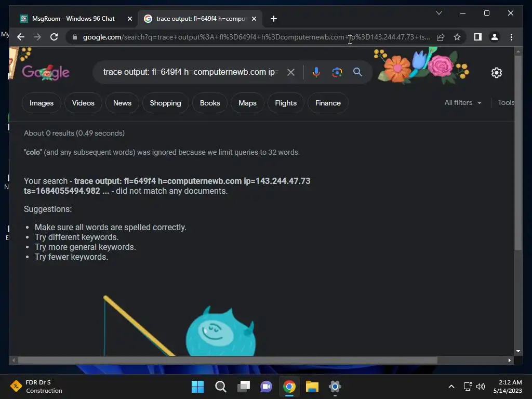This screenshot has width=532, height=399.
Task: Open the Chrome profile menu
Action: (495, 37)
